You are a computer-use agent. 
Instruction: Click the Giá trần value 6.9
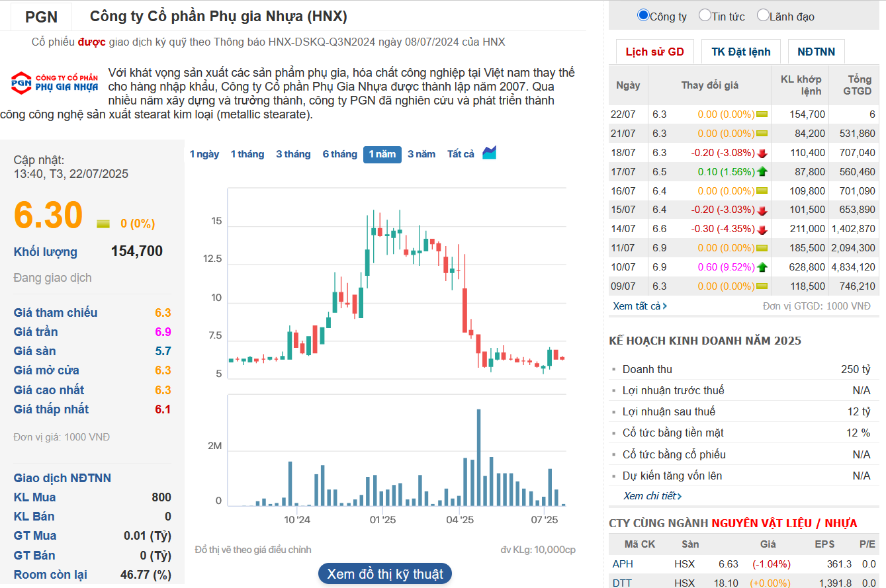pos(163,332)
